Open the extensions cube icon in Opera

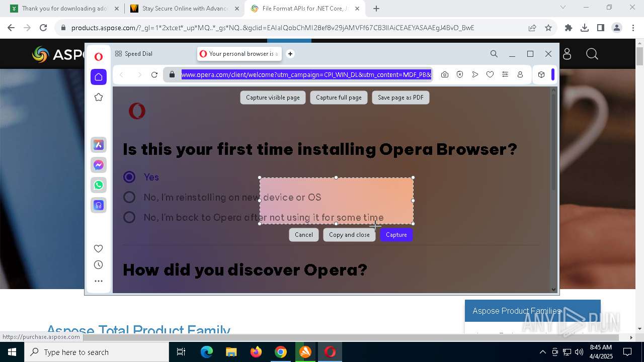pyautogui.click(x=541, y=74)
